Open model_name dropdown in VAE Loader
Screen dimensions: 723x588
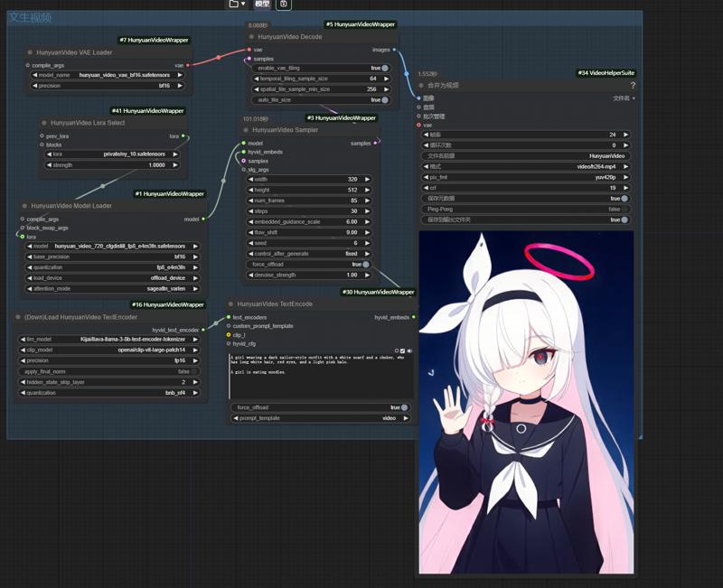pyautogui.click(x=107, y=75)
